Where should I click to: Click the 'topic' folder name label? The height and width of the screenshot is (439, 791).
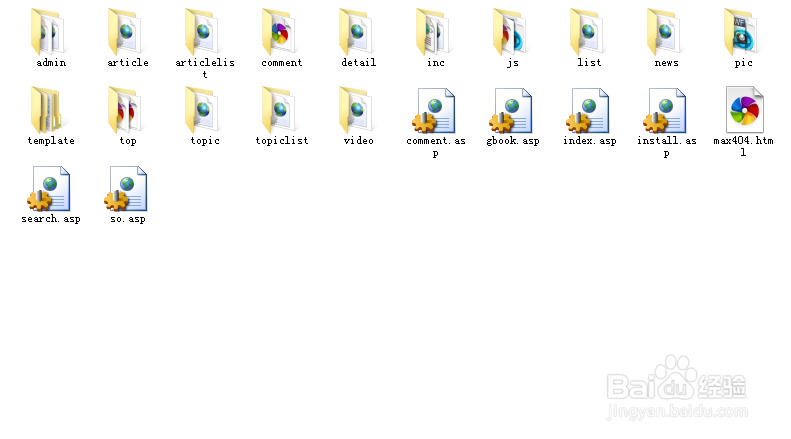pos(205,141)
